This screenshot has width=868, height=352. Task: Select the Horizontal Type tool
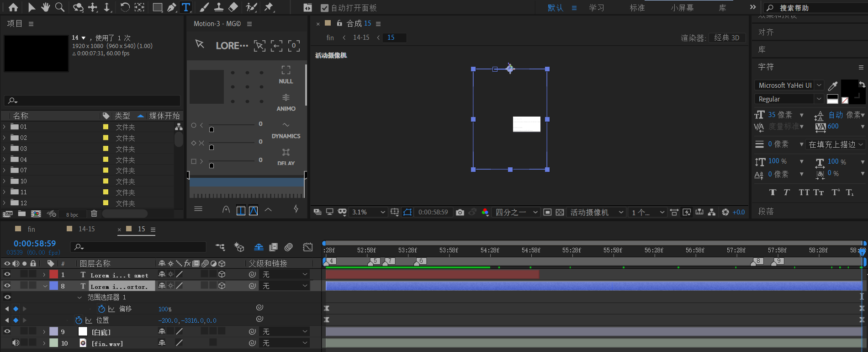click(x=186, y=7)
